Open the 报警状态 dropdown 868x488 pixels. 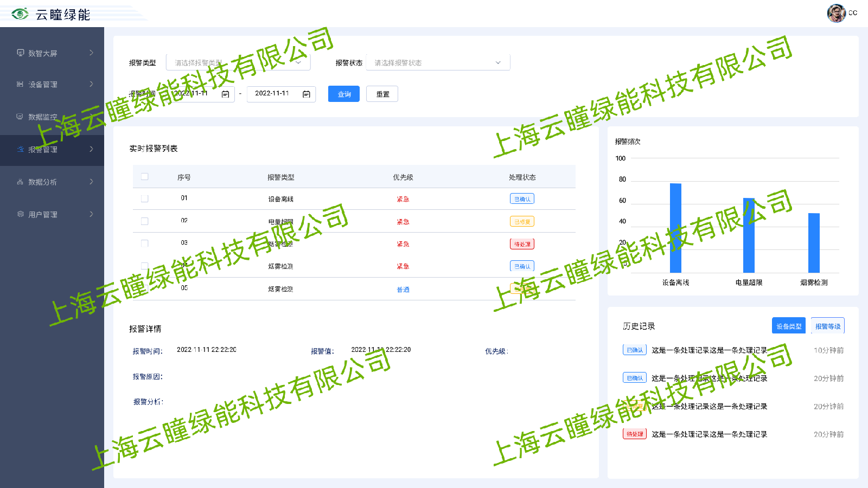click(x=438, y=62)
